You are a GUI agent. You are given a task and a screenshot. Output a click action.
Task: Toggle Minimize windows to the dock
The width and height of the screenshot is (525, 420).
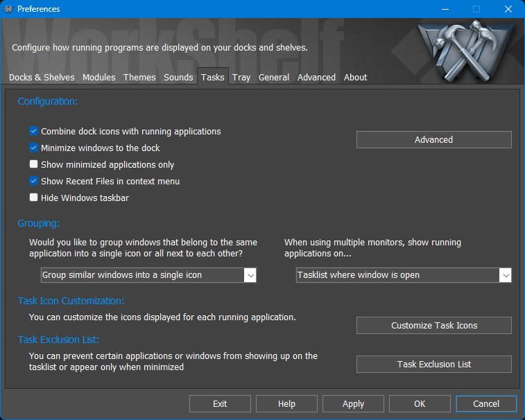pyautogui.click(x=33, y=148)
